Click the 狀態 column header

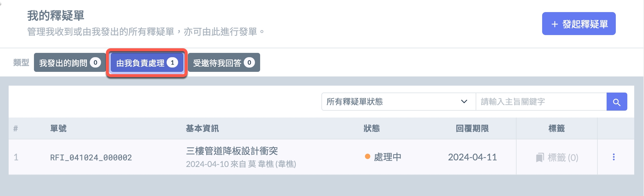[x=371, y=128]
